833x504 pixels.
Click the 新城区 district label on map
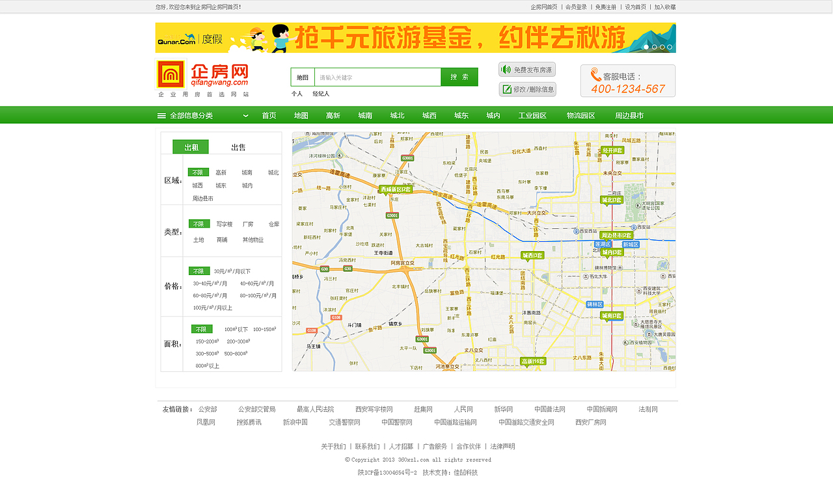click(631, 245)
